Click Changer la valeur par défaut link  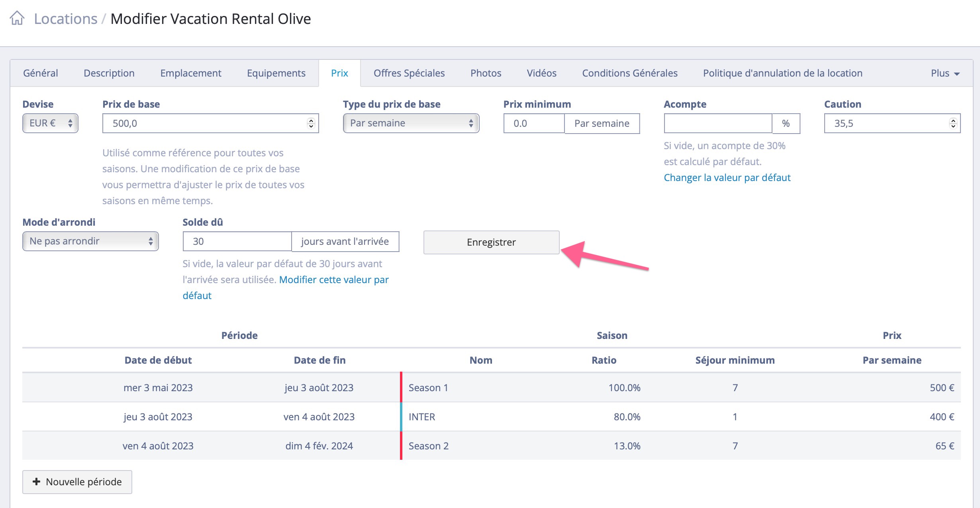click(x=727, y=177)
